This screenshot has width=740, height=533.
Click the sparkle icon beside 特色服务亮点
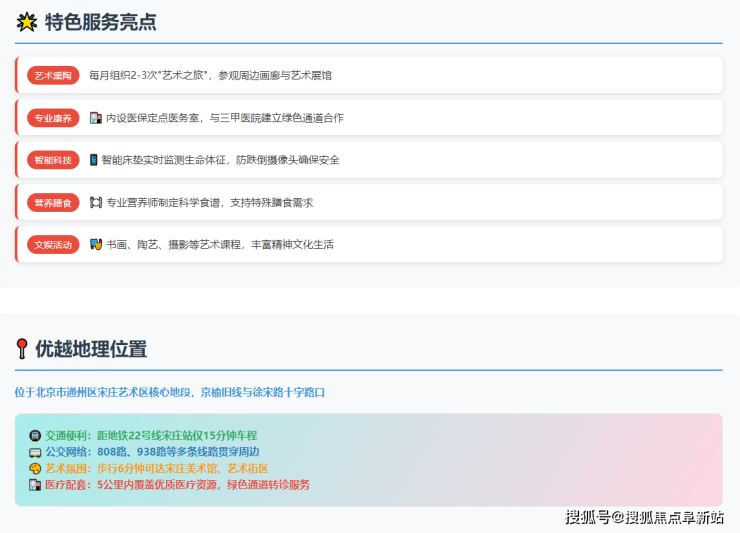[x=27, y=22]
